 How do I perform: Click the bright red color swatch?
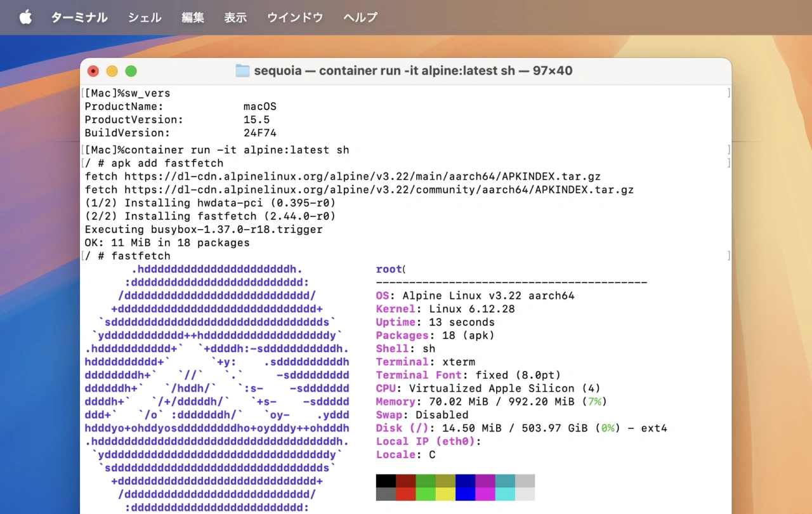pyautogui.click(x=406, y=494)
